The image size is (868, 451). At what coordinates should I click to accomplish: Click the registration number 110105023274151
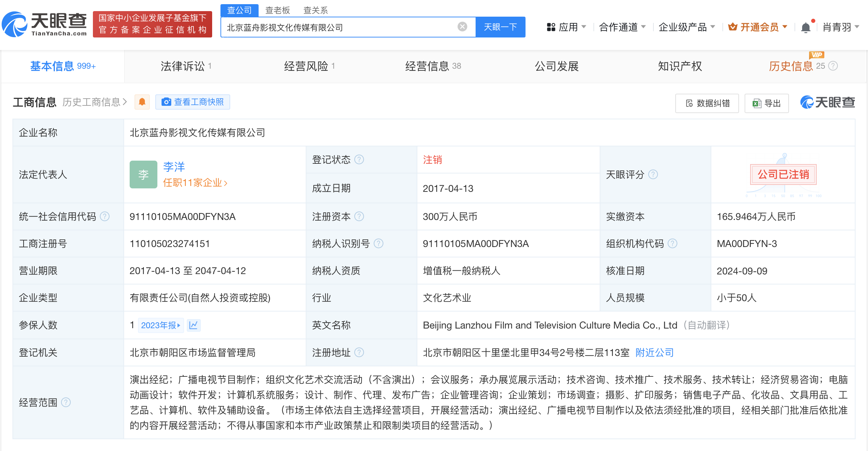170,244
